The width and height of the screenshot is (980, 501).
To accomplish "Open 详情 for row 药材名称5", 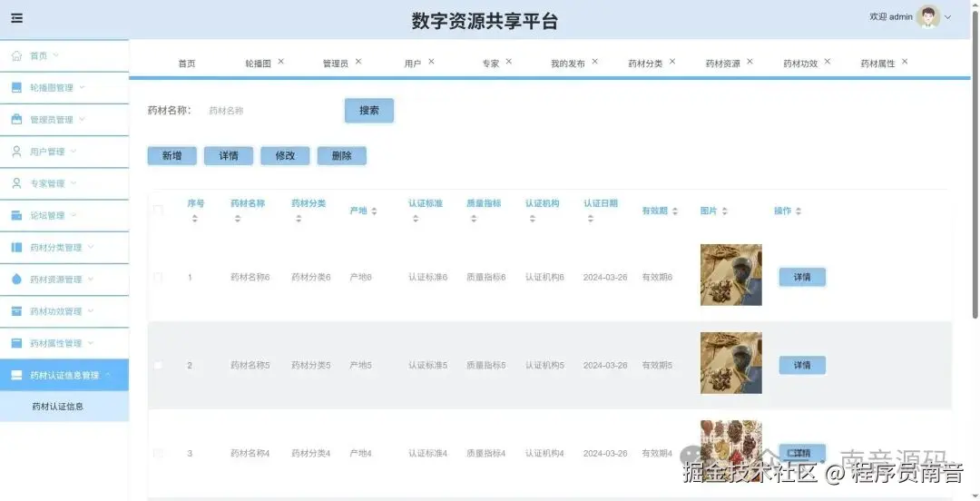I will click(802, 365).
